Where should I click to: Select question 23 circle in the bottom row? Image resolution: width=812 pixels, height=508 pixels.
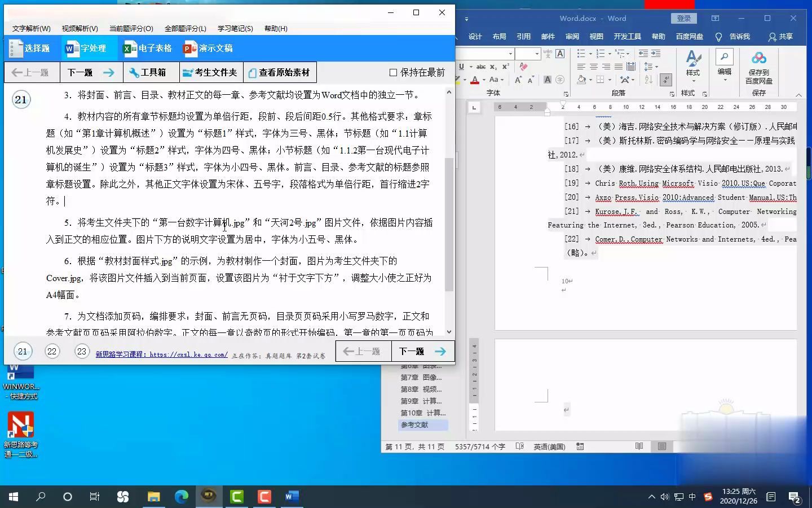[82, 351]
